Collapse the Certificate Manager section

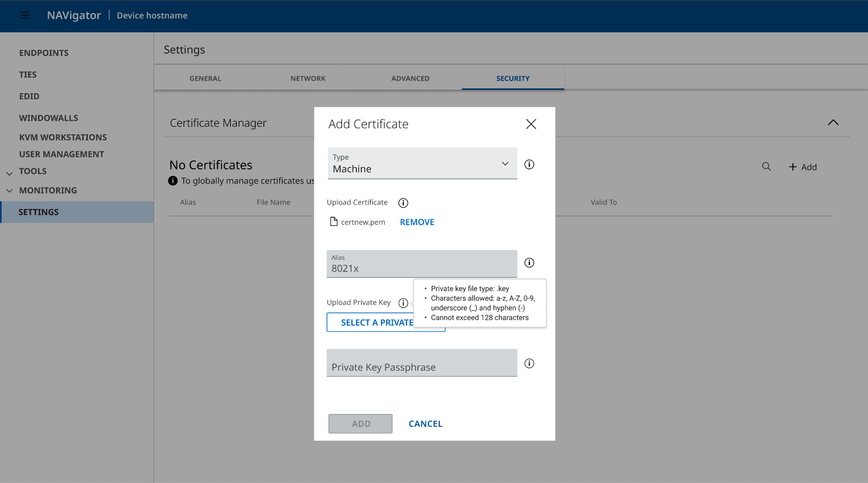(833, 122)
